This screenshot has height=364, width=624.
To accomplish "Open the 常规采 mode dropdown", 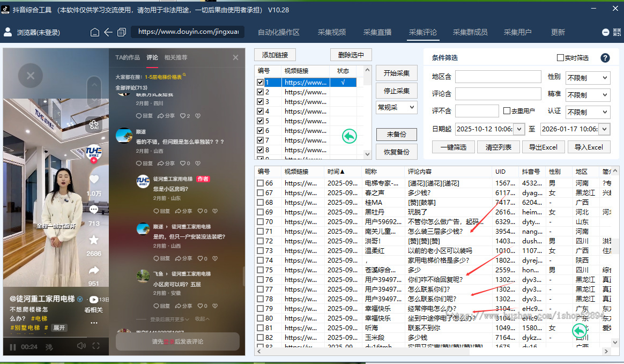I will [396, 107].
